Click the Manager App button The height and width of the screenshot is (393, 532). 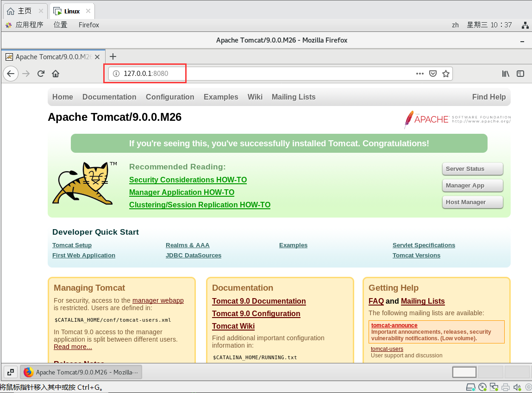(x=473, y=186)
